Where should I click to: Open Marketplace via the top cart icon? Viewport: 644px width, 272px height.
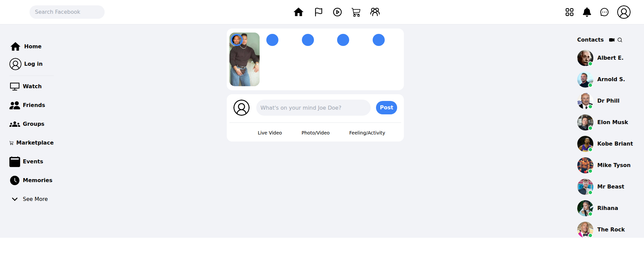(356, 12)
